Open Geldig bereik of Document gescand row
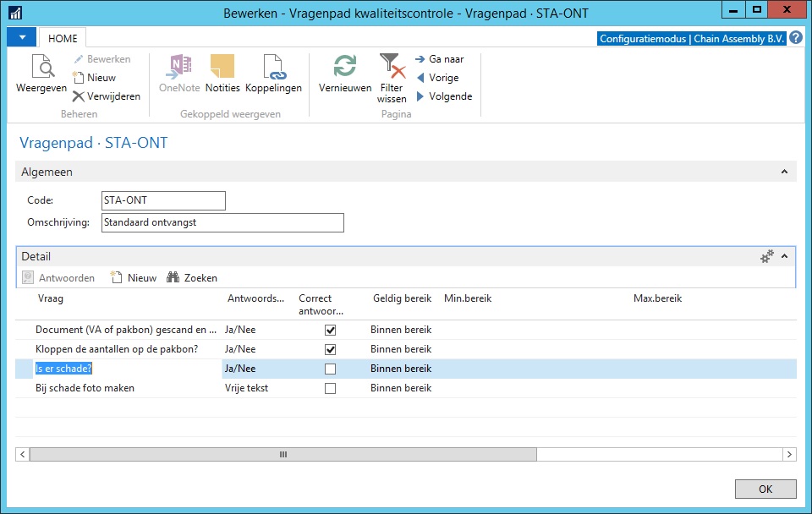Image resolution: width=812 pixels, height=514 pixels. [x=401, y=330]
